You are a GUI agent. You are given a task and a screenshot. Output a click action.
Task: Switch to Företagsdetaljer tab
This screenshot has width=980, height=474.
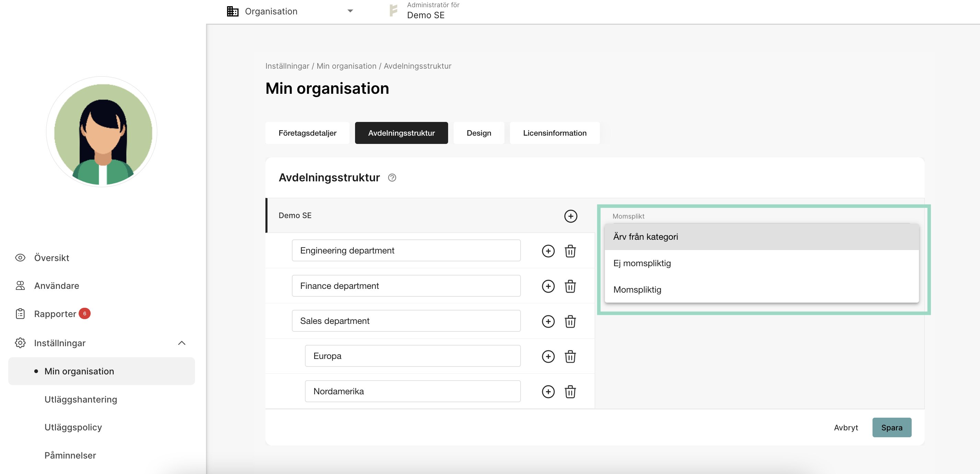(307, 133)
